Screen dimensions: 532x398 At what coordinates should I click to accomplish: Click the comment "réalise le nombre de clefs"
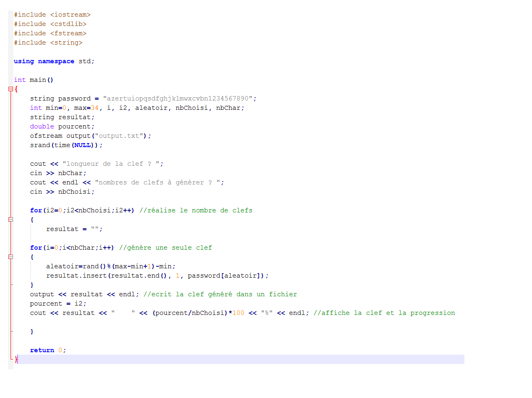click(x=196, y=210)
